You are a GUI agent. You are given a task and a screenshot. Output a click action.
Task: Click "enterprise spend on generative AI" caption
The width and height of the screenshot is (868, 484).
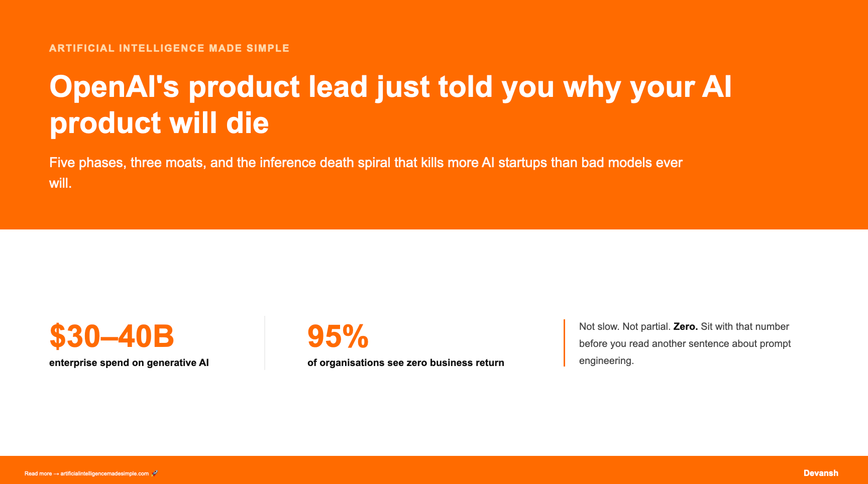[x=129, y=362]
